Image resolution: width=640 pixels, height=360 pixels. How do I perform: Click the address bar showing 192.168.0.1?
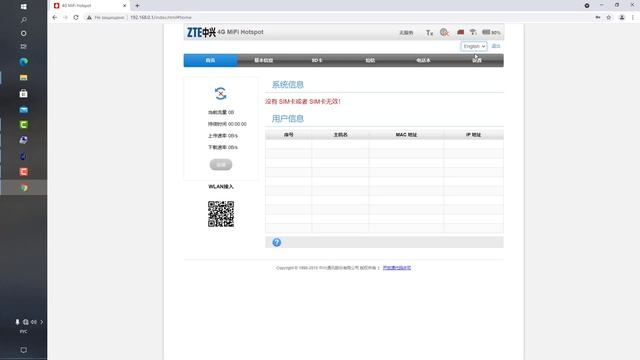pos(161,18)
